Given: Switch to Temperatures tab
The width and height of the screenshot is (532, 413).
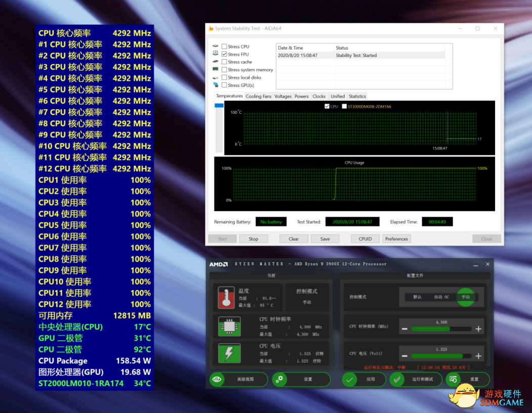Looking at the screenshot, I should (x=230, y=96).
